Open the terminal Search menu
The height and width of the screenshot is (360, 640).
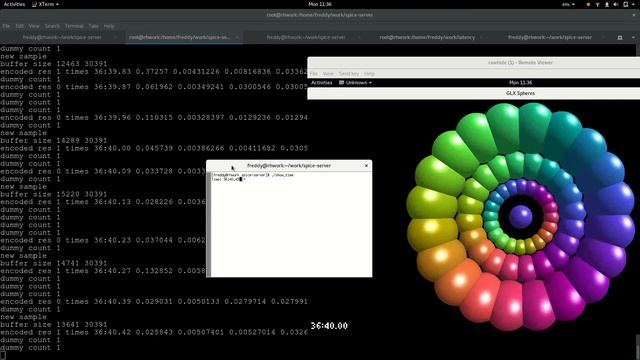(x=52, y=26)
